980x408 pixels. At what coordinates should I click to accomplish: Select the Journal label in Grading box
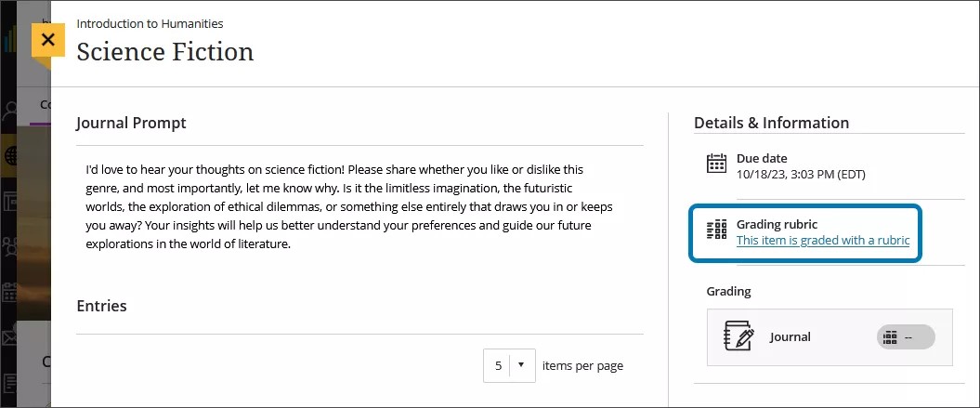click(791, 337)
